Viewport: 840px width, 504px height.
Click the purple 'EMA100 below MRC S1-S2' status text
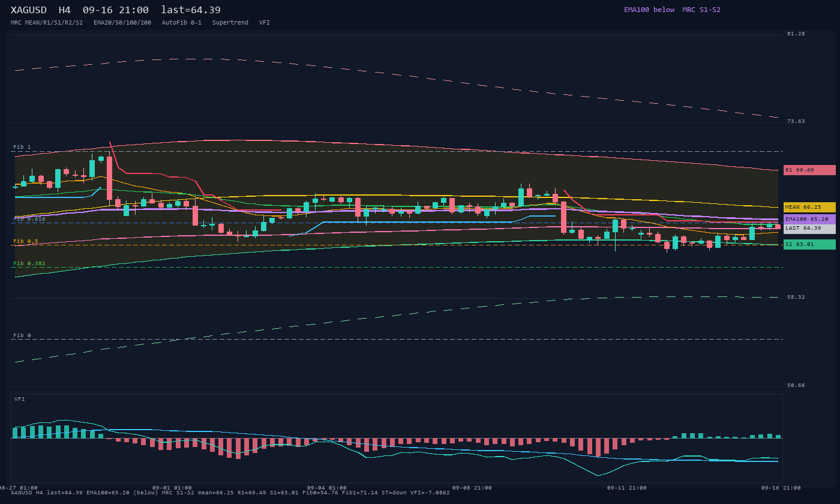pos(672,10)
